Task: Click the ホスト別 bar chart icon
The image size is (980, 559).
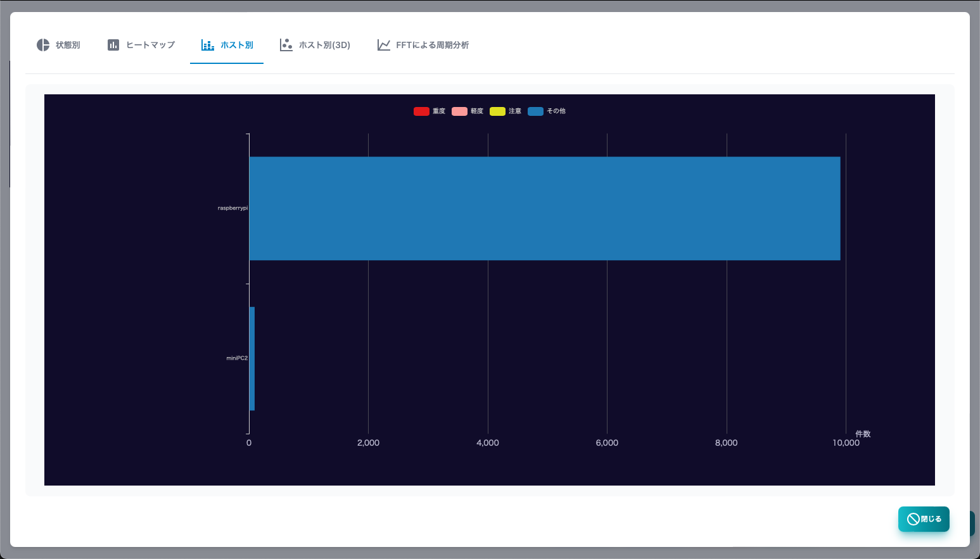Action: [x=208, y=45]
